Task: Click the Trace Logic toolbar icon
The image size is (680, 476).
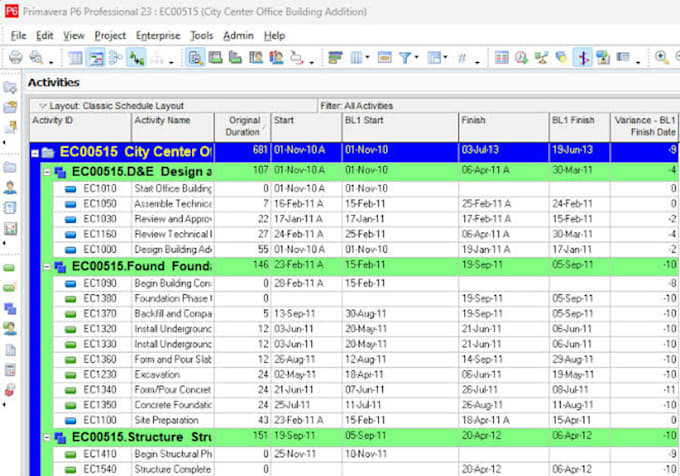Action: click(297, 58)
